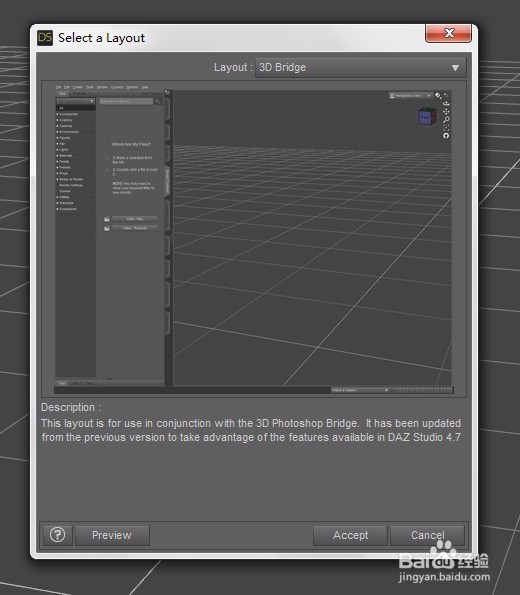Click the 3D Bridge layout preview thumbnail

click(x=254, y=239)
